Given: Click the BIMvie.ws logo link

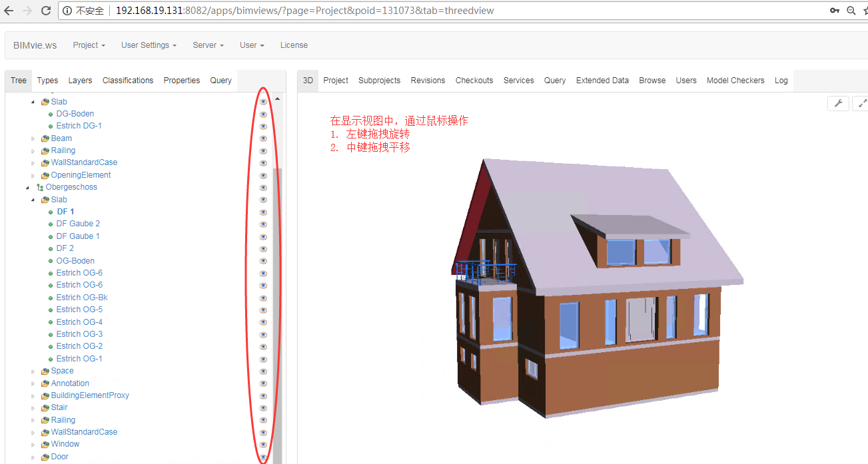Looking at the screenshot, I should (35, 45).
